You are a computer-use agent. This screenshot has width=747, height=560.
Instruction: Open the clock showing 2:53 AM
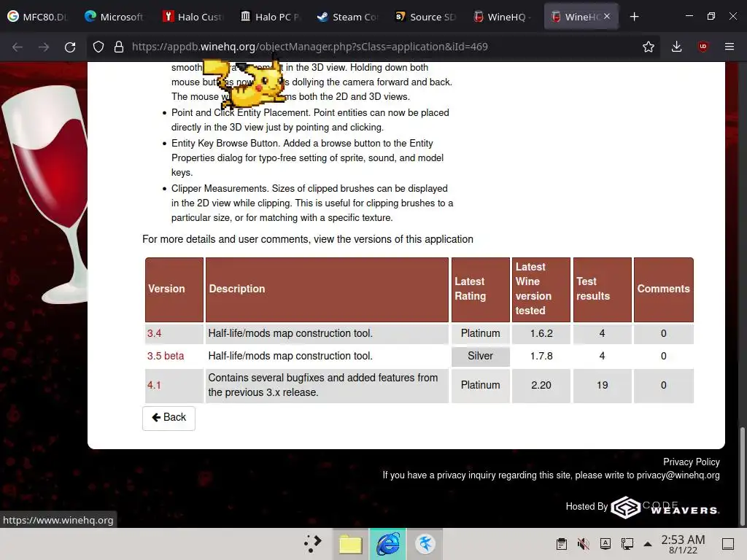point(683,544)
